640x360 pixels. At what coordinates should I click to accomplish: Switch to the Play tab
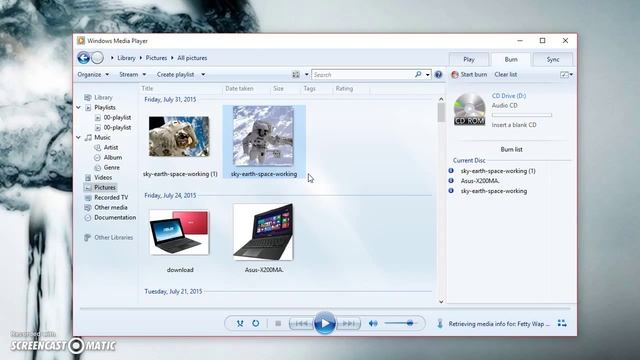[469, 60]
